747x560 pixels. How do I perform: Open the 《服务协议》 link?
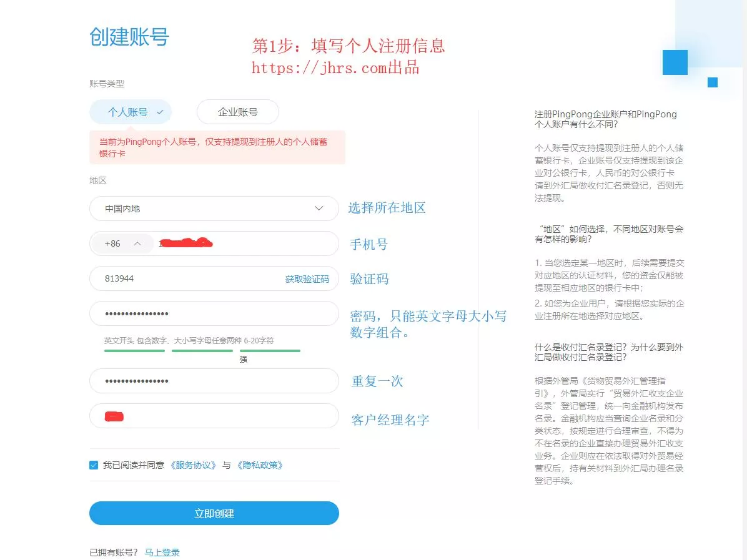pos(193,465)
